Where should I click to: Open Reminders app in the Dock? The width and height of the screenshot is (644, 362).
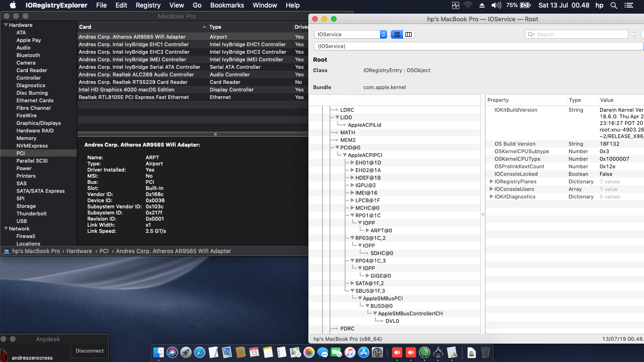281,352
